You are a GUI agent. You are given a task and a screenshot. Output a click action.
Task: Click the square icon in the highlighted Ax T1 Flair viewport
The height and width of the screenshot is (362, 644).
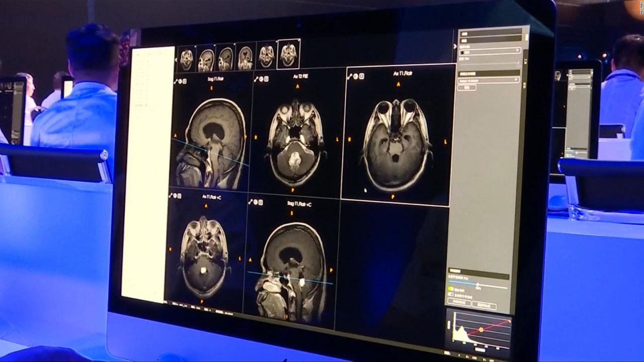click(x=361, y=76)
